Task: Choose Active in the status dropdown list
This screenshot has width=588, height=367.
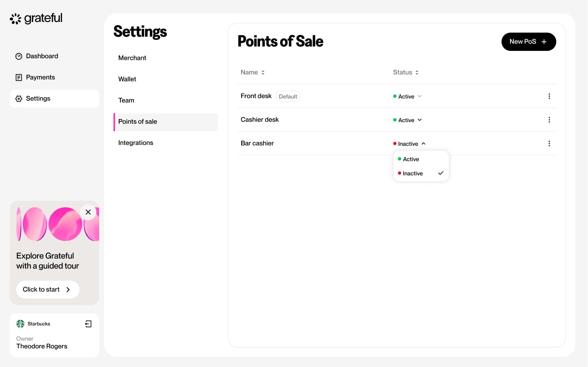Action: [x=411, y=159]
